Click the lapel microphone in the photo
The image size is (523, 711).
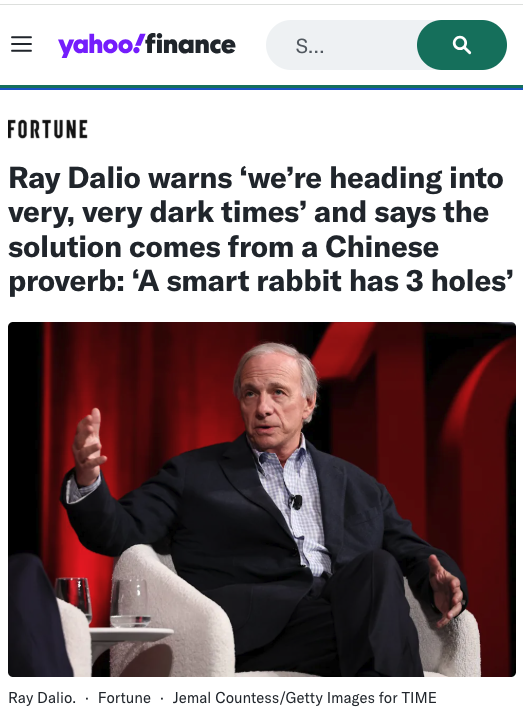click(296, 501)
